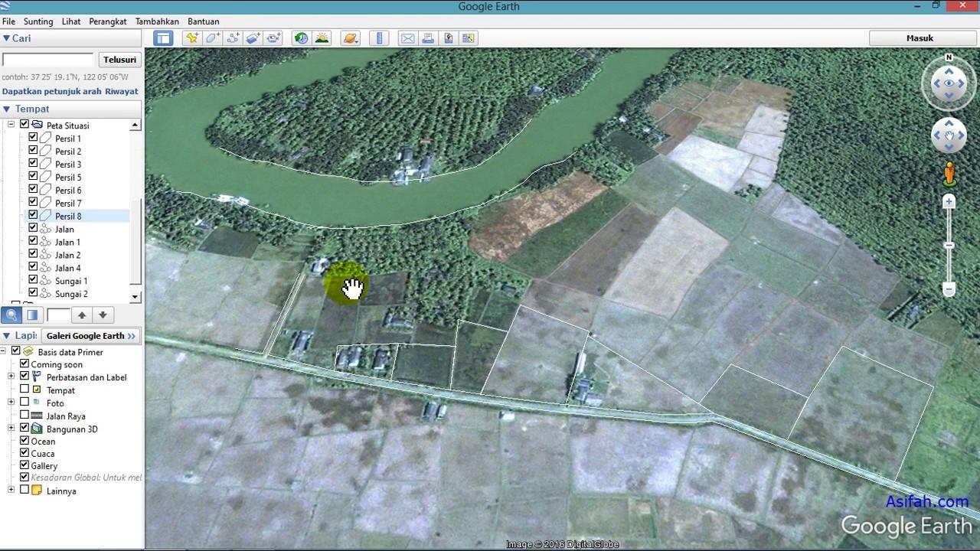Collapse the Tempat panel triangle

click(6, 109)
